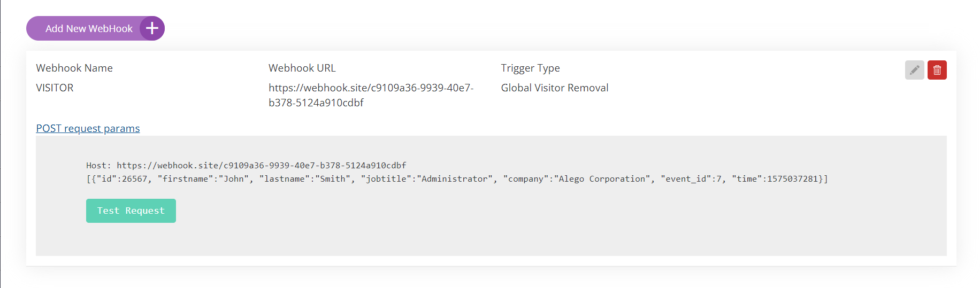Click the "event_id":7 field in the JSON
The width and height of the screenshot is (980, 288).
pyautogui.click(x=691, y=179)
